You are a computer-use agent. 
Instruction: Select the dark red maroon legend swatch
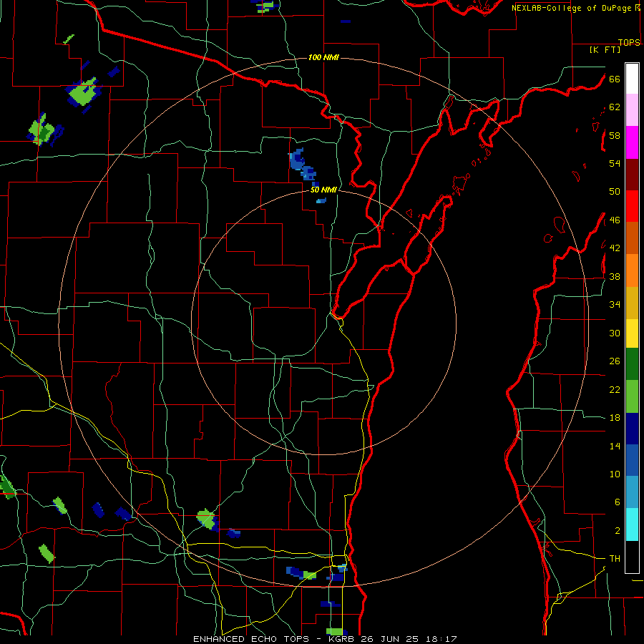(632, 175)
